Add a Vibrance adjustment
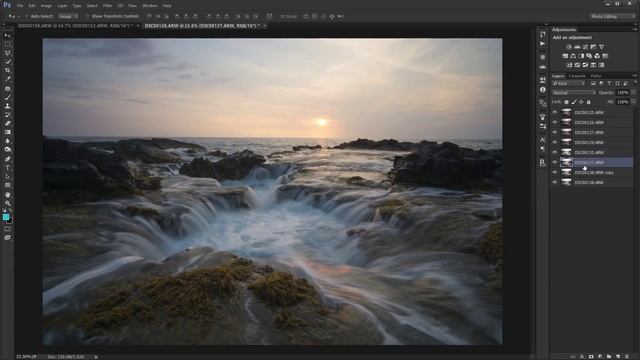 (601, 47)
